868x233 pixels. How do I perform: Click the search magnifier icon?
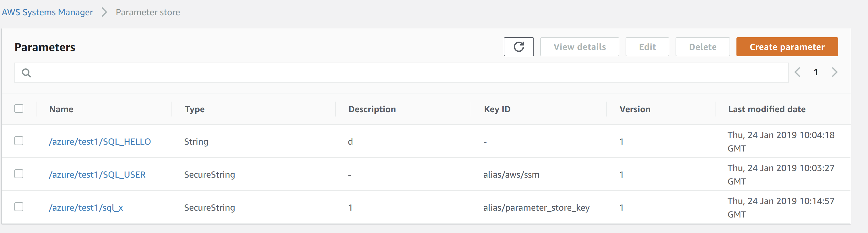[26, 73]
